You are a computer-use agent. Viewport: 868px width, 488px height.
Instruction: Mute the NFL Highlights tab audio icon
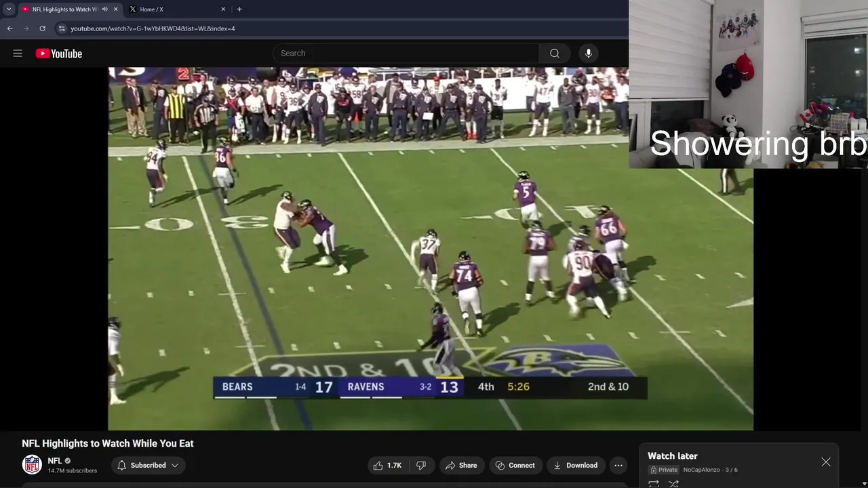(x=104, y=9)
